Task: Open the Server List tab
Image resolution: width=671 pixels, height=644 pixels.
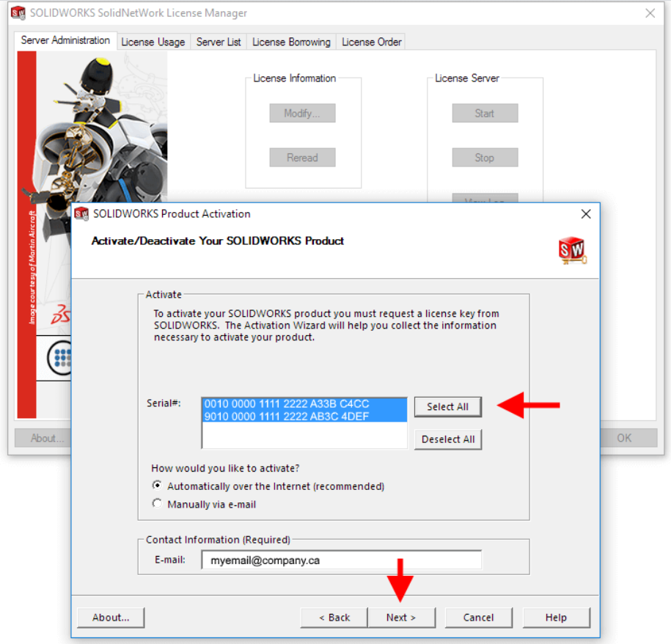Action: pyautogui.click(x=219, y=42)
